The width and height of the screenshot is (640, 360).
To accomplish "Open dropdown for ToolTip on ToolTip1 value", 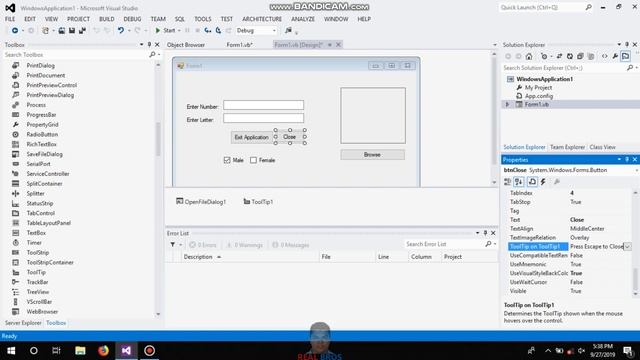I will pyautogui.click(x=627, y=247).
